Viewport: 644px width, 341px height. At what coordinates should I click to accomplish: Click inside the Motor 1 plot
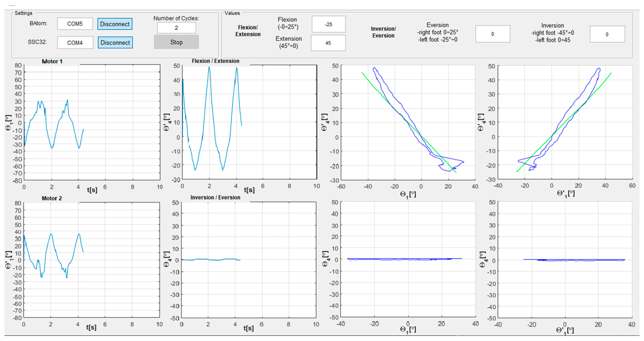(x=92, y=123)
